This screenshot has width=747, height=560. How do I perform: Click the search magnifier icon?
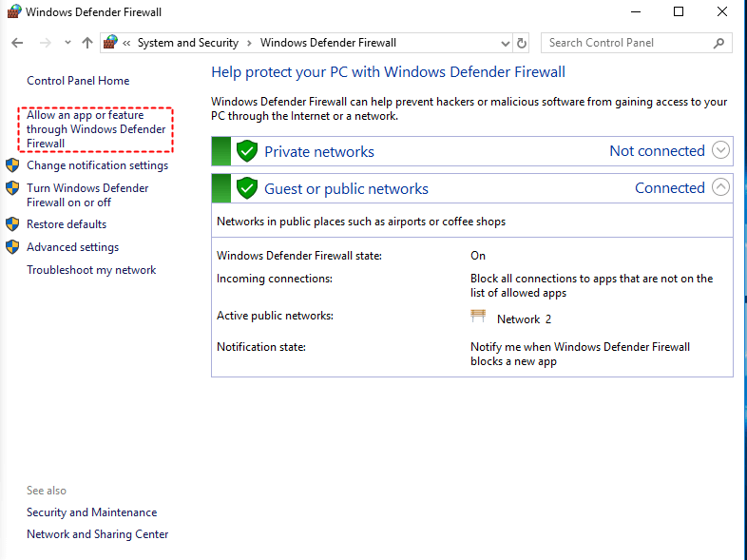click(x=718, y=43)
